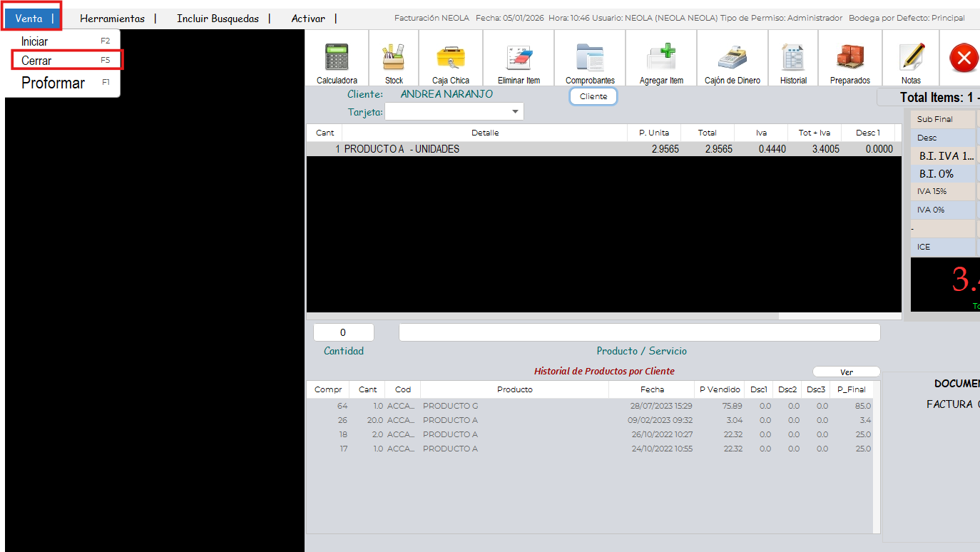Expand the Tarjeta dropdown
Viewport: 980px width, 552px height.
pos(515,112)
